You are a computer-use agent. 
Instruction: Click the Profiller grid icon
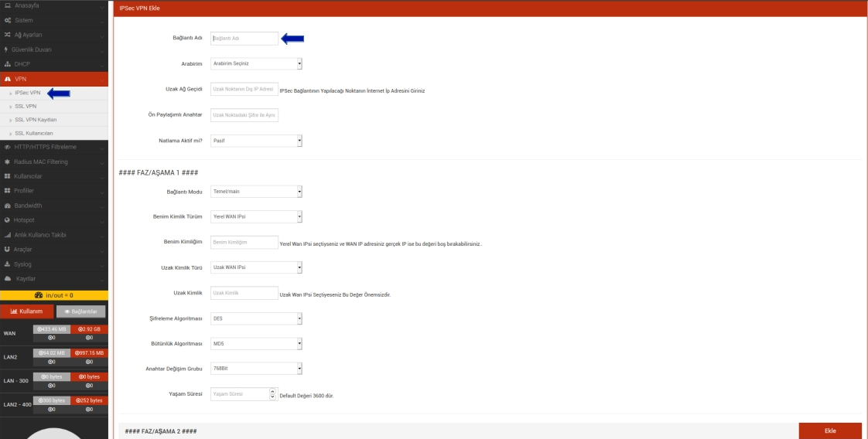click(x=8, y=191)
